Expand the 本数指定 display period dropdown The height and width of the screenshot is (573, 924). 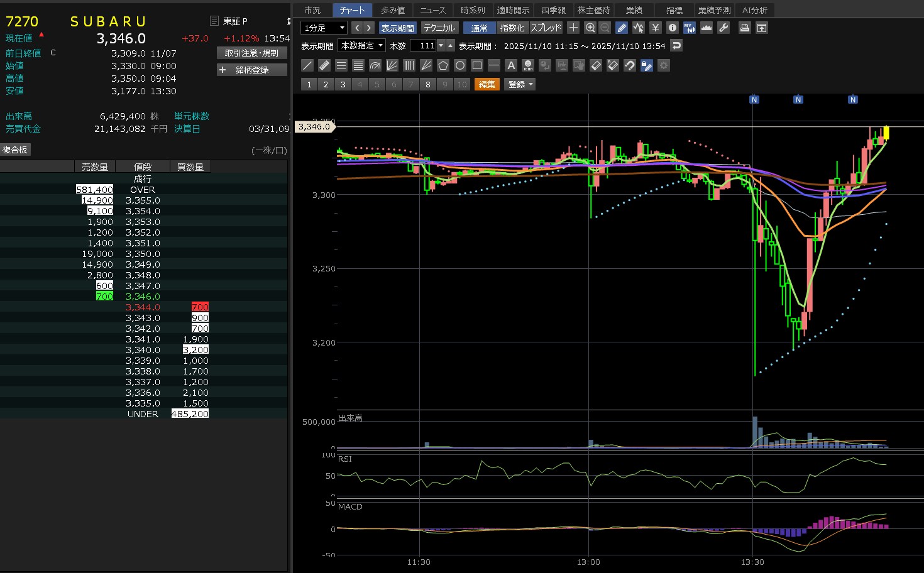pos(361,45)
